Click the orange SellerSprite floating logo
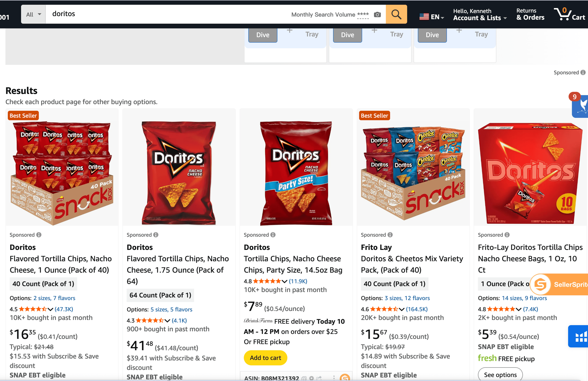The height and width of the screenshot is (381, 588). coord(540,284)
